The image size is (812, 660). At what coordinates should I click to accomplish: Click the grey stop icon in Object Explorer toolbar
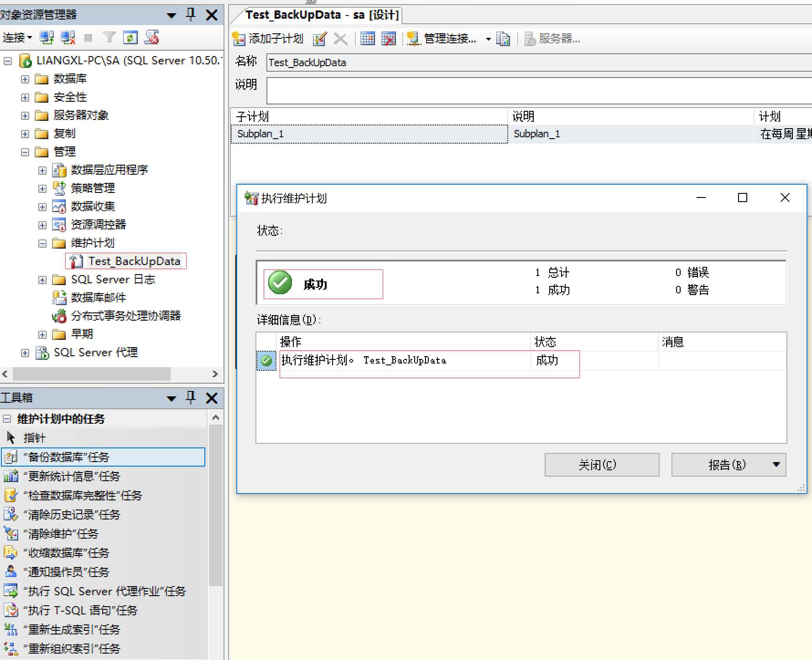(x=88, y=38)
